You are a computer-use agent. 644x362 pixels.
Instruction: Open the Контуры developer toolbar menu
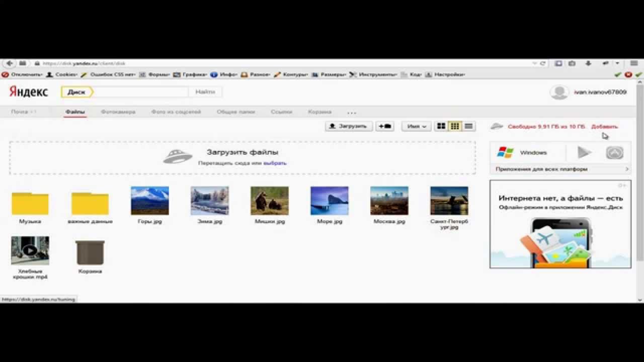click(291, 74)
